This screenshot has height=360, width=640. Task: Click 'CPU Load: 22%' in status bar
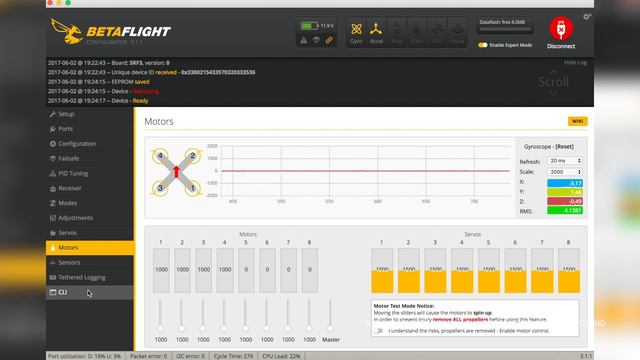point(281,356)
